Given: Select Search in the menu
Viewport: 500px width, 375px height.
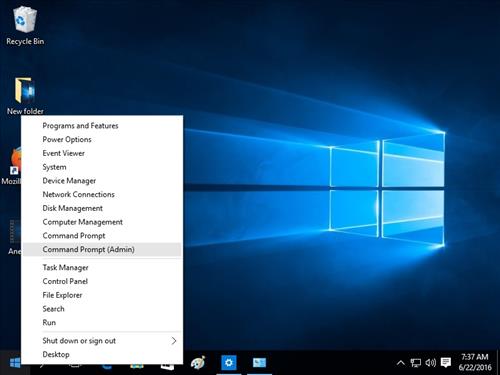Looking at the screenshot, I should coord(102,309).
